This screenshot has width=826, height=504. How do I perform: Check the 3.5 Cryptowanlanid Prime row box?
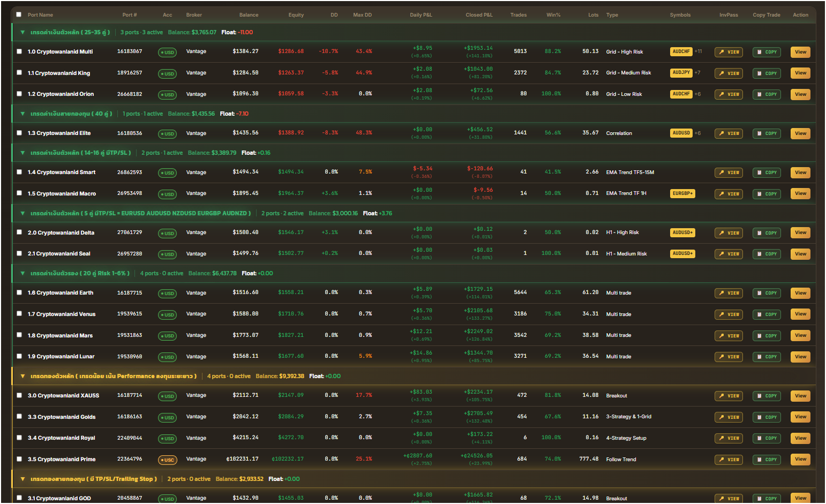click(19, 459)
